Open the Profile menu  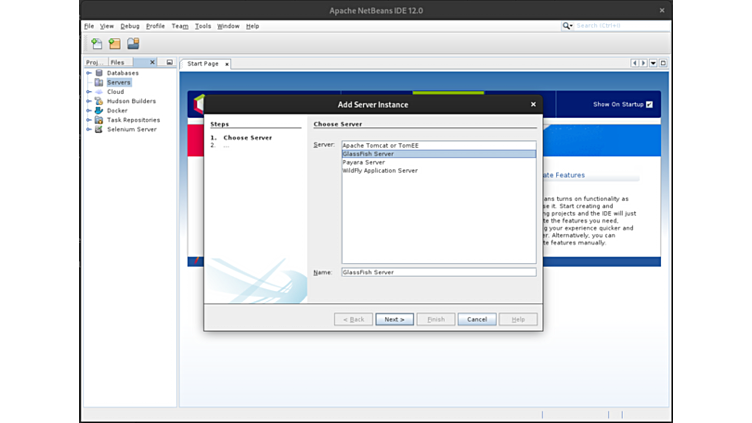pyautogui.click(x=155, y=26)
